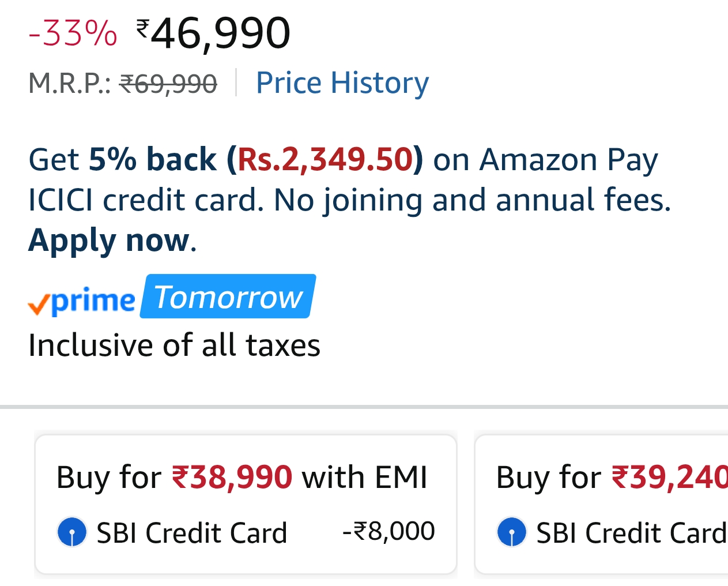
Task: Tap the struck-through ₹69,990 M.R.P. price
Action: (168, 84)
